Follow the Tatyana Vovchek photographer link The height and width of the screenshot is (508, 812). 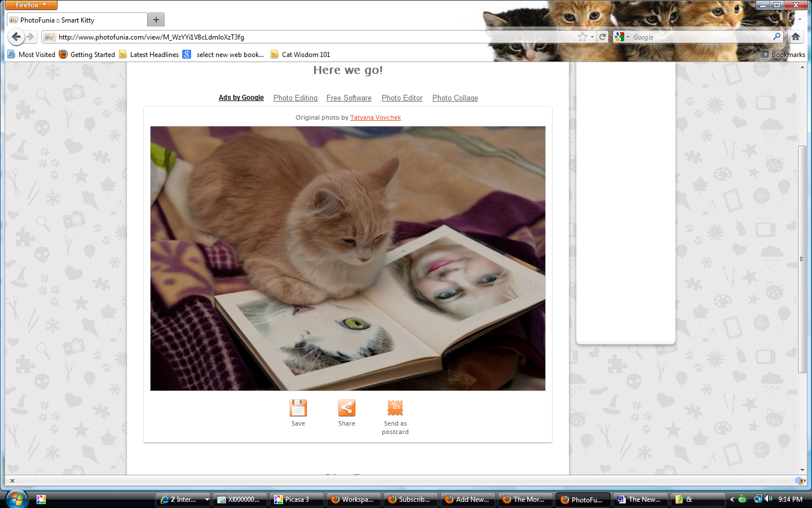(x=376, y=117)
